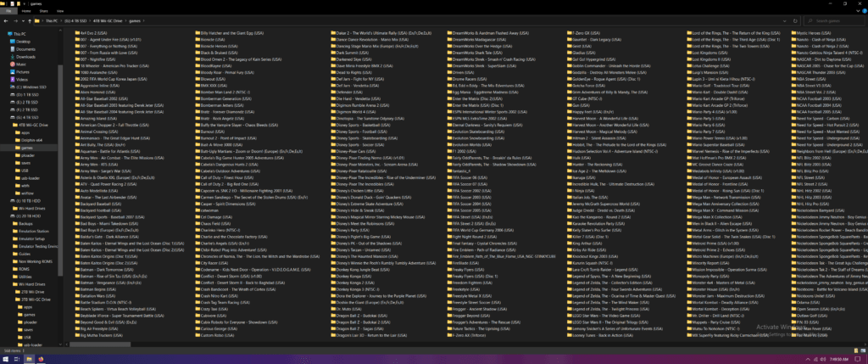Viewport: 868px width, 364px height.
Task: Click 4TB Wii-GC Drive breadcrumb
Action: pos(108,21)
